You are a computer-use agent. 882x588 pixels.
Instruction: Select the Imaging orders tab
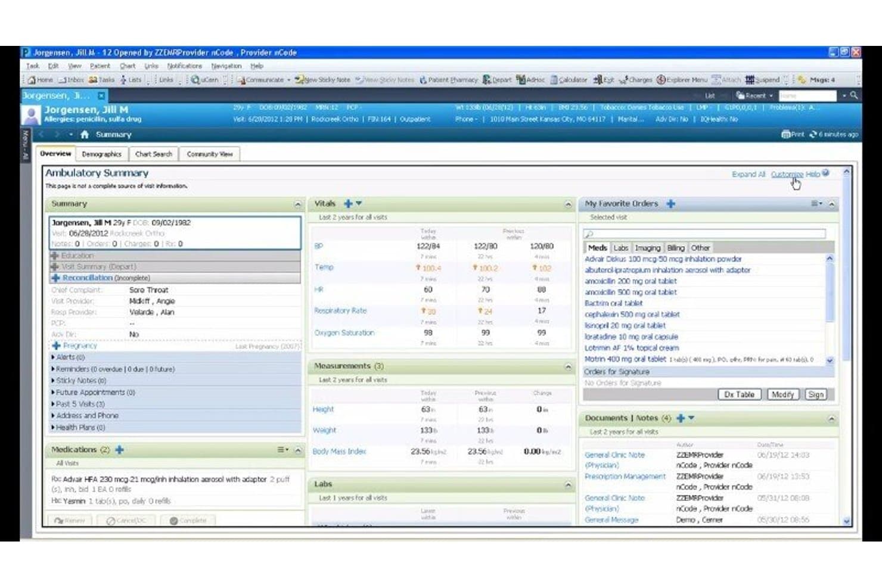647,248
